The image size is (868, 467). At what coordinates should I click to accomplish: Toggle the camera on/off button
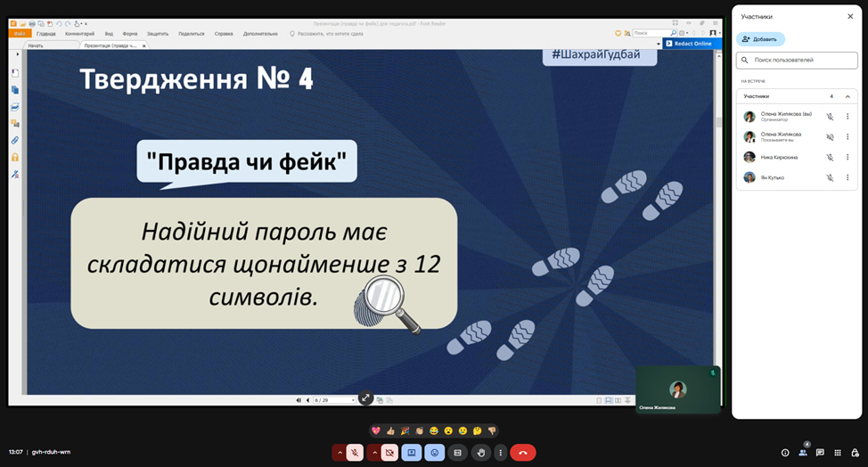pyautogui.click(x=389, y=453)
